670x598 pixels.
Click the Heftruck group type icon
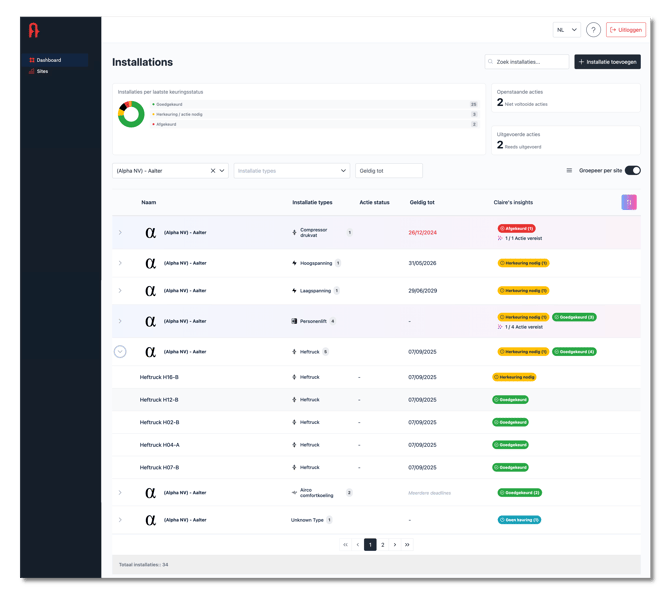(x=294, y=352)
